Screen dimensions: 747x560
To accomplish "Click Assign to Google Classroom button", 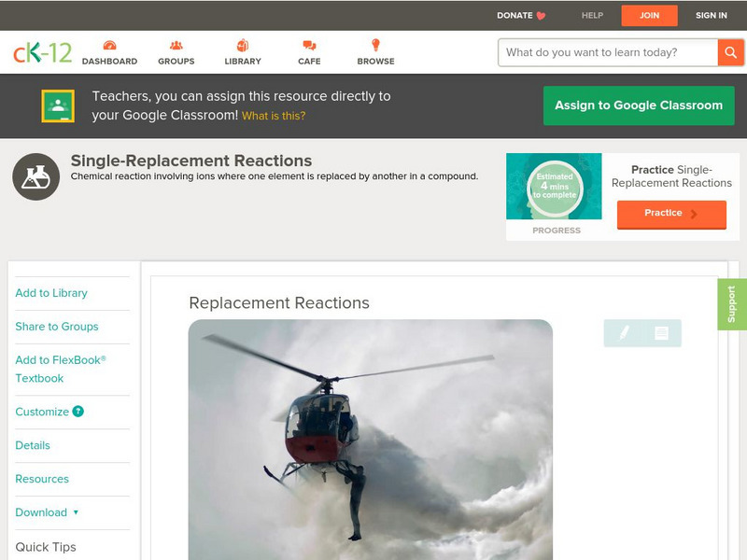I will tap(639, 105).
